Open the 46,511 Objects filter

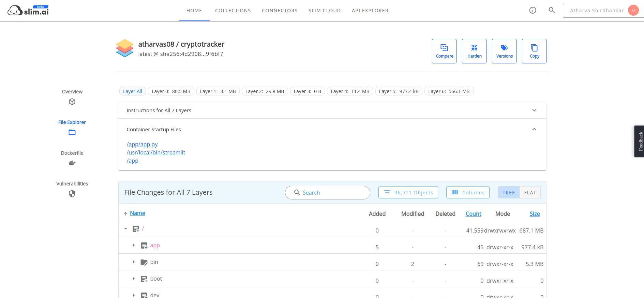click(408, 192)
